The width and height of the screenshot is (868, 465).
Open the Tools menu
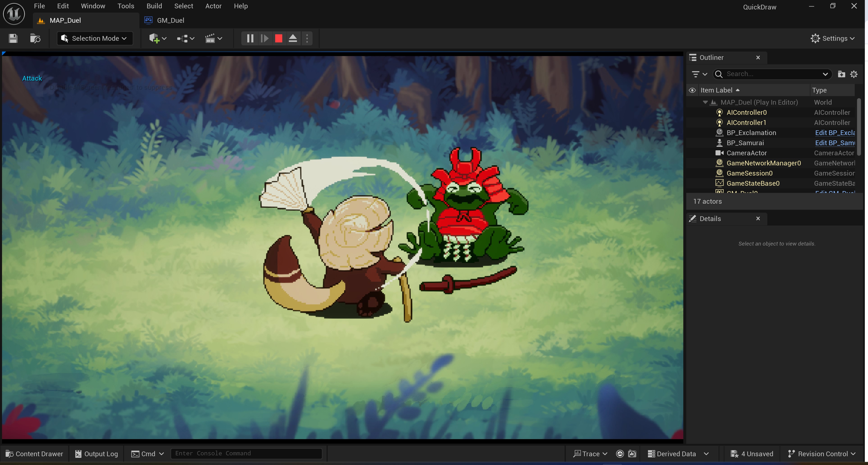click(x=126, y=6)
